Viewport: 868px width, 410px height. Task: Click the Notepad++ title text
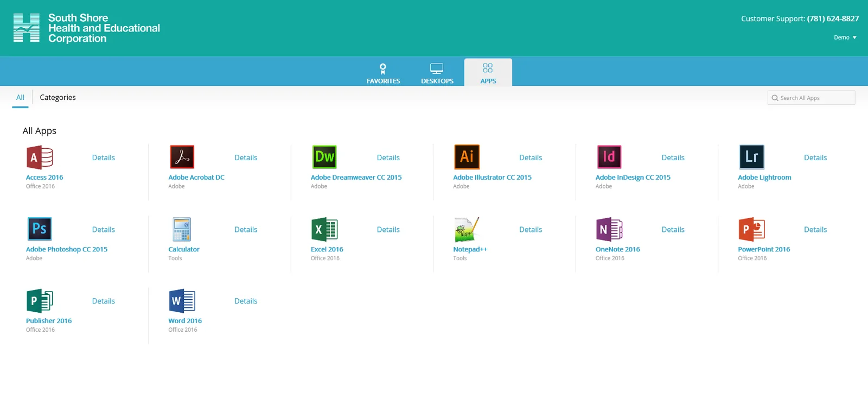point(470,250)
